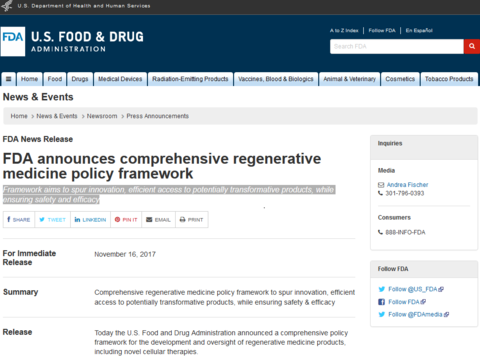Go to Press Announcements breadcrumb link
This screenshot has width=480, height=360.
[157, 116]
